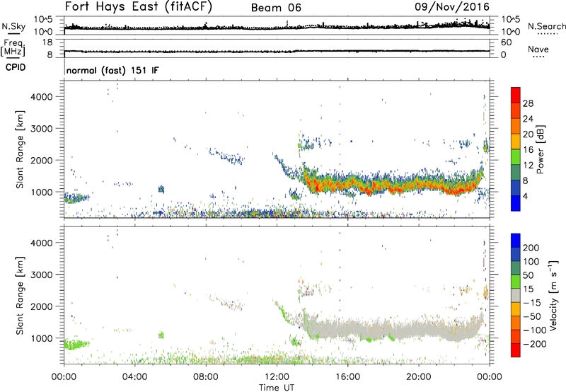This screenshot has height=392, width=566.
Task: Click the velocity panel 'Slant Range [km]' label
Action: [20, 296]
